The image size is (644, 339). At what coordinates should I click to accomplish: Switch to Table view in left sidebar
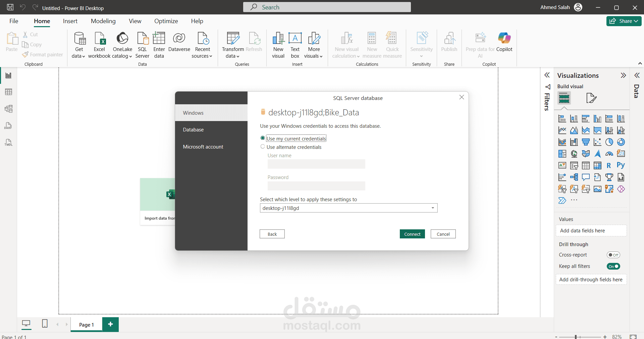point(9,92)
